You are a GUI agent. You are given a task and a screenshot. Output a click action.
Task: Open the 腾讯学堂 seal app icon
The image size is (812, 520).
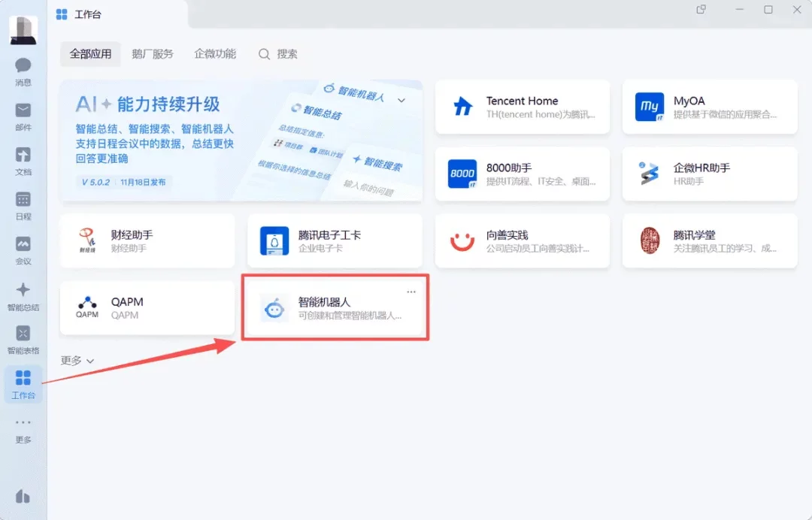[x=650, y=240]
